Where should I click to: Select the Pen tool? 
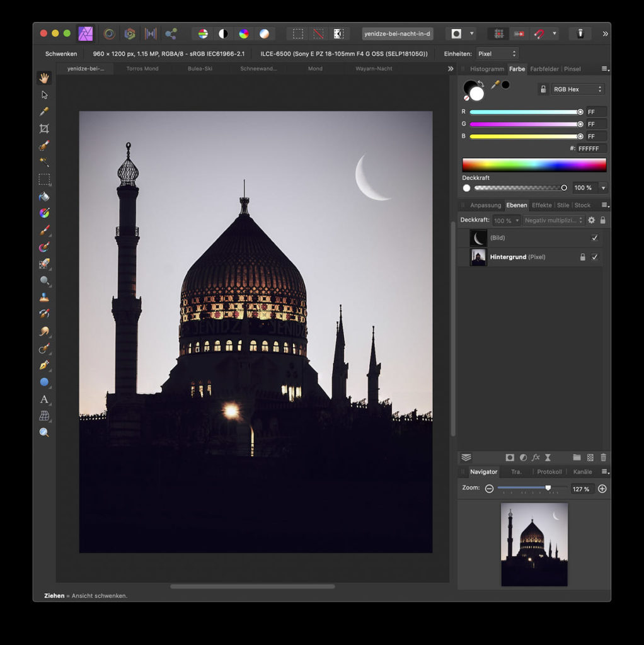pyautogui.click(x=44, y=365)
